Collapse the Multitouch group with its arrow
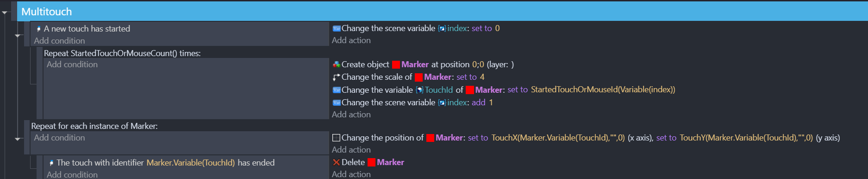Viewport: 868px width, 179px height. [5, 13]
